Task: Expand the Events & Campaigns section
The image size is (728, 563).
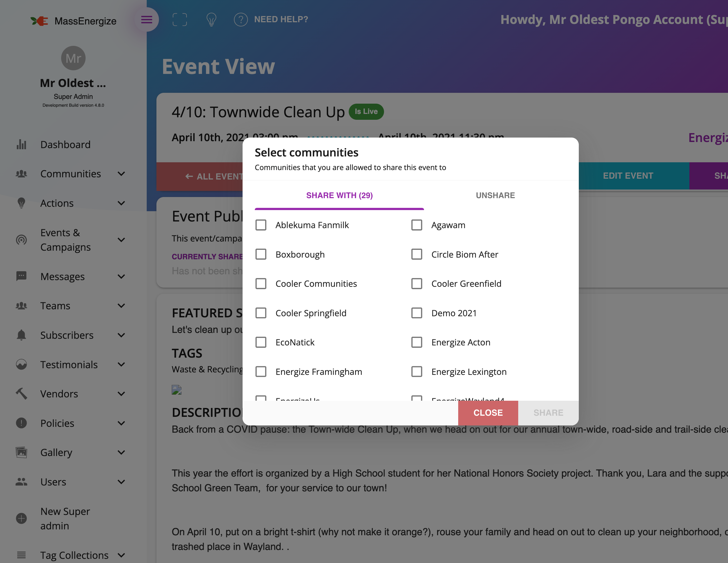Action: (121, 240)
